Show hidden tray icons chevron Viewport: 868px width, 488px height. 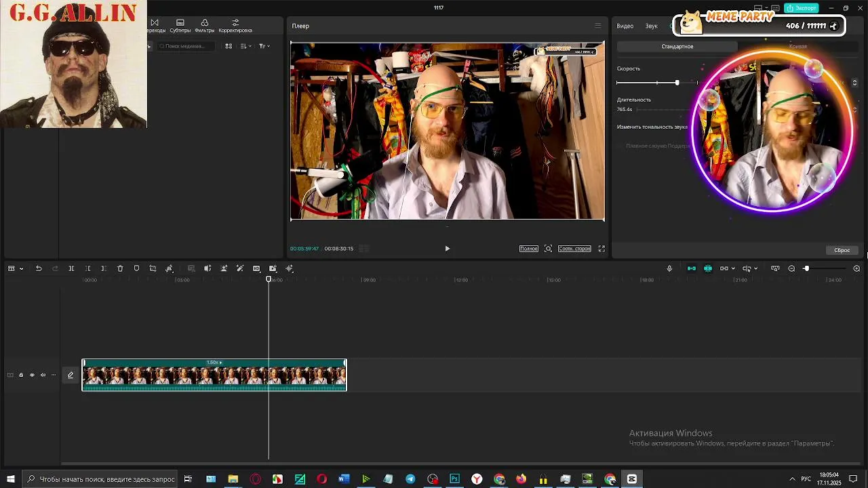tap(792, 479)
